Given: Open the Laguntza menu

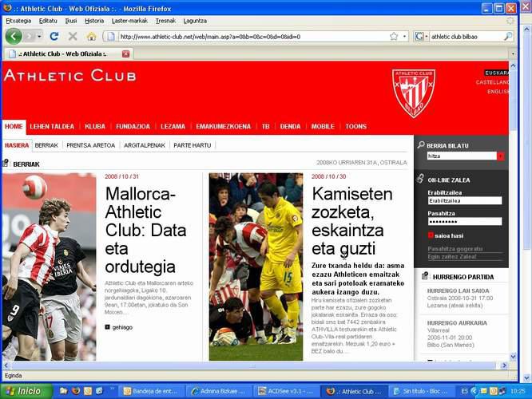Looking at the screenshot, I should [195, 21].
